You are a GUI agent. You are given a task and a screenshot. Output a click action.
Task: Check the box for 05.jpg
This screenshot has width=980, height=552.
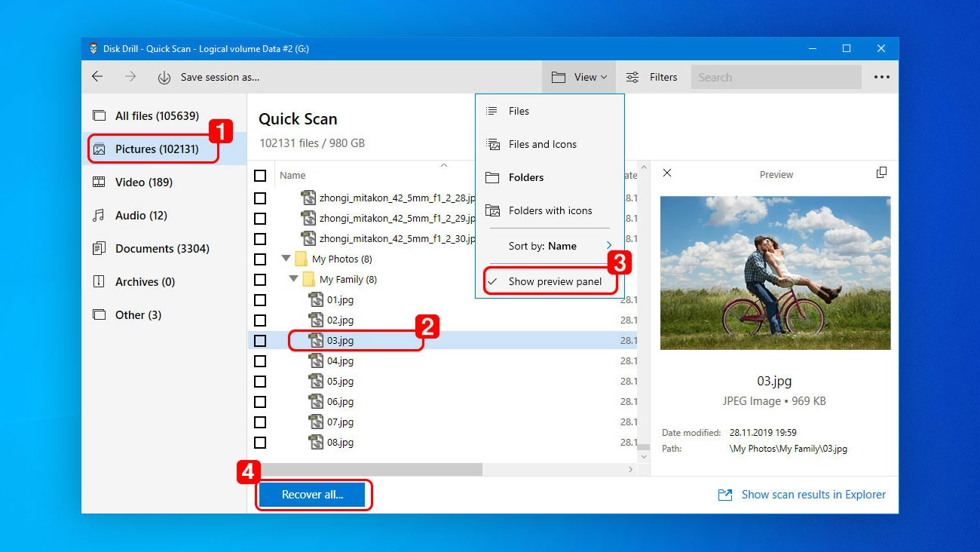tap(260, 382)
